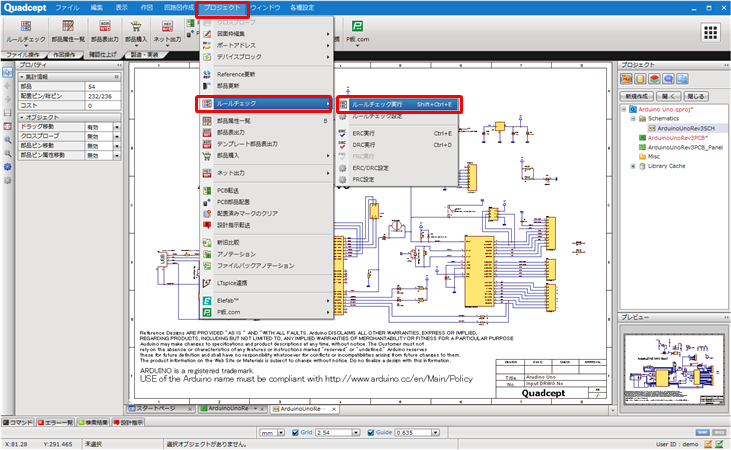
Task: Click the schematic preview thumbnail
Action: (672, 370)
